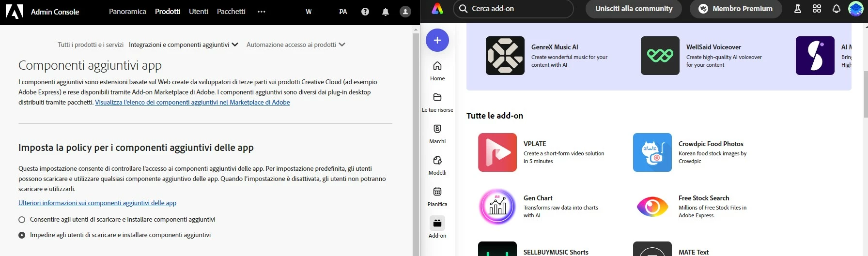Expand Automazione accesso ai prodotti dropdown

(x=296, y=45)
